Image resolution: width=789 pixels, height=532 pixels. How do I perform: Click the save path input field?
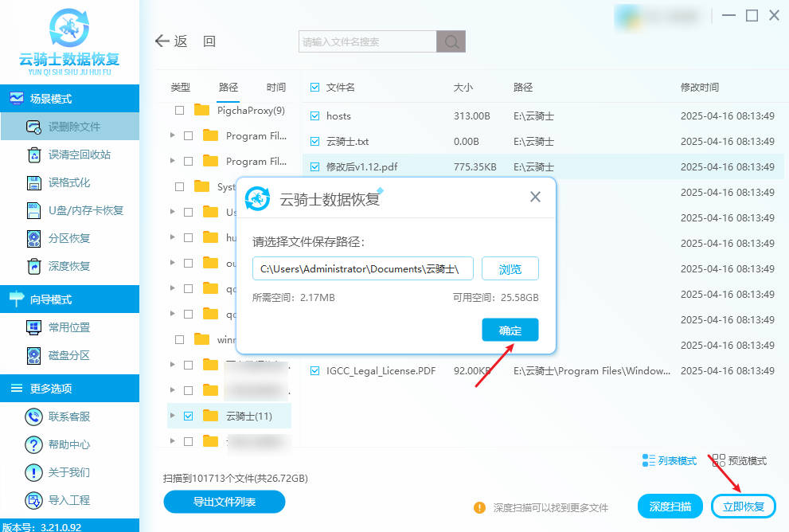(x=362, y=269)
